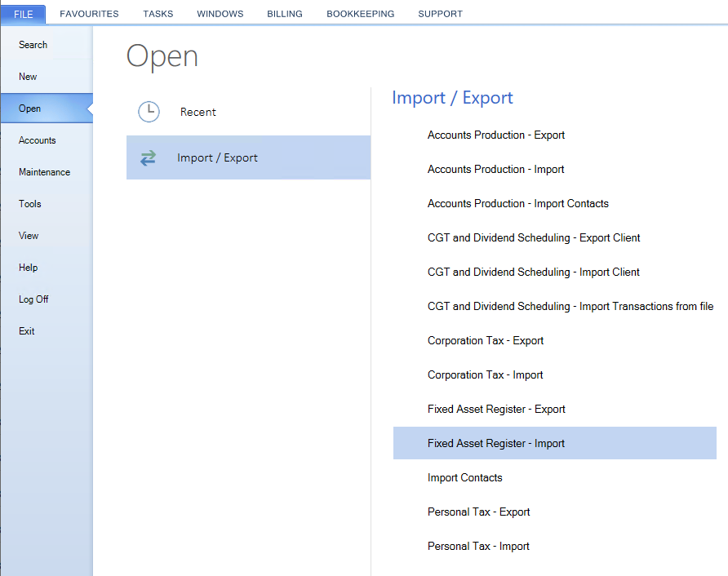The image size is (728, 576).
Task: Open the WINDOWS menu
Action: tap(220, 14)
